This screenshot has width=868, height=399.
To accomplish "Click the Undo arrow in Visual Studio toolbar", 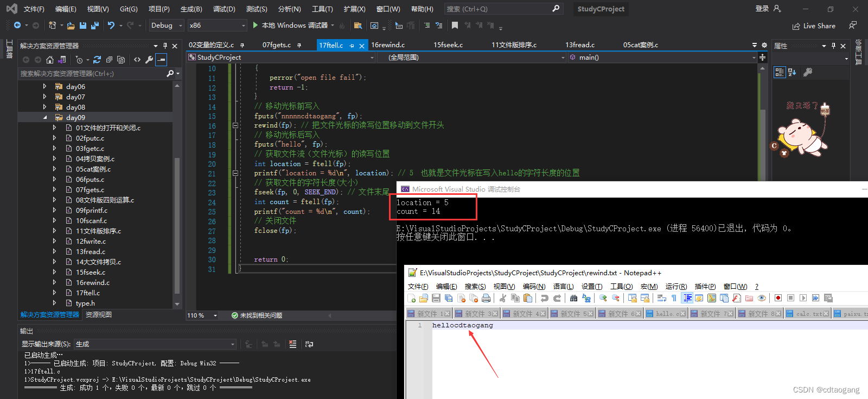I will point(111,26).
